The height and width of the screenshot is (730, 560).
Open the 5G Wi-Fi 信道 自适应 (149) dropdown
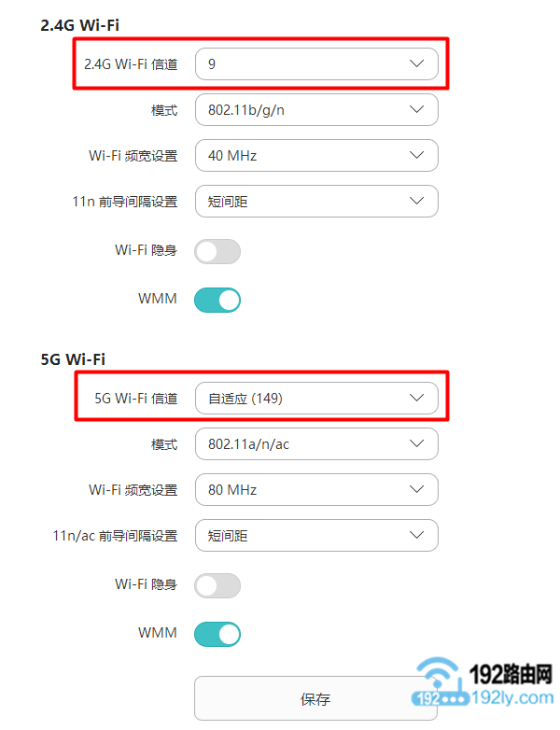click(315, 399)
